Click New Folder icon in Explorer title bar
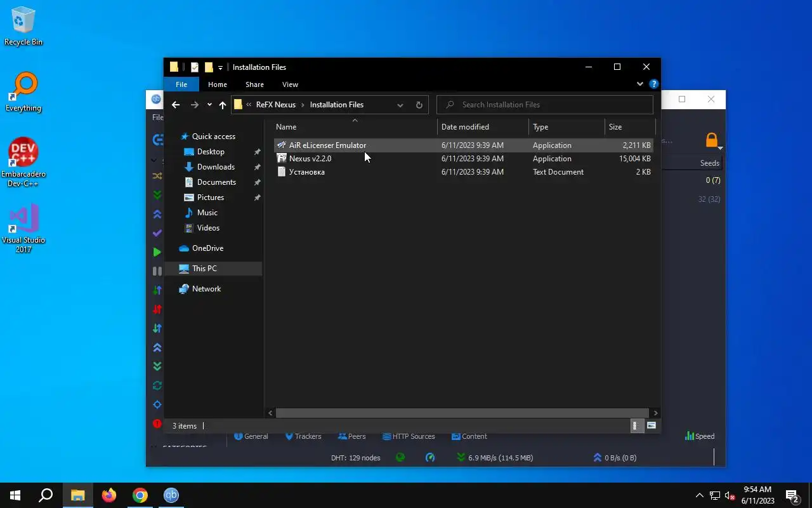This screenshot has width=812, height=508. [x=209, y=67]
